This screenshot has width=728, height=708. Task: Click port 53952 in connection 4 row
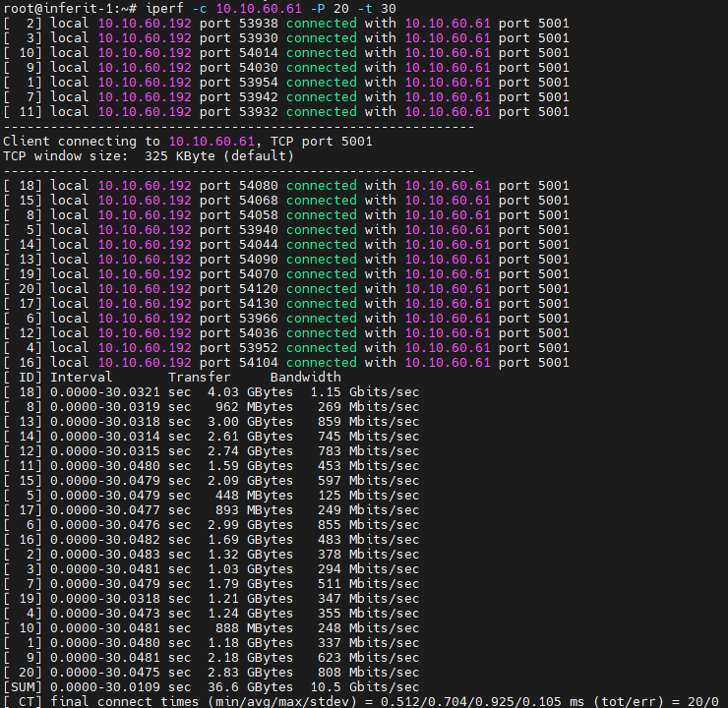(x=259, y=348)
